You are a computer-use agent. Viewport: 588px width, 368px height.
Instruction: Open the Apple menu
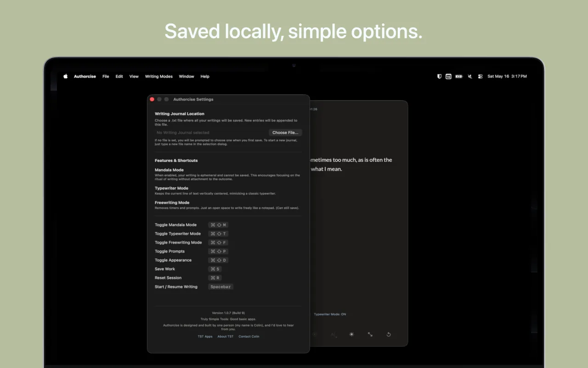[66, 76]
